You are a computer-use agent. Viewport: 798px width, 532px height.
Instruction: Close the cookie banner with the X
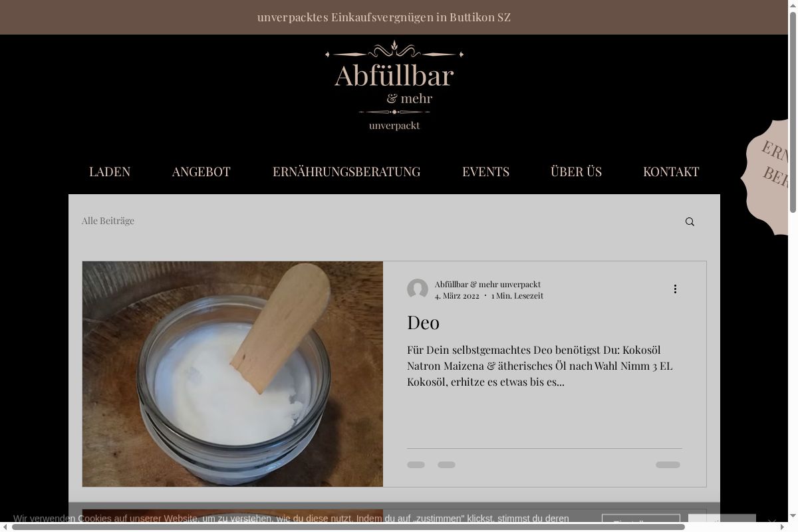pos(772,522)
